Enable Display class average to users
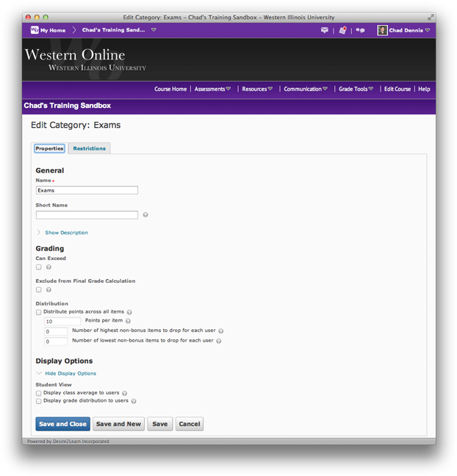457x476 pixels. 38,394
